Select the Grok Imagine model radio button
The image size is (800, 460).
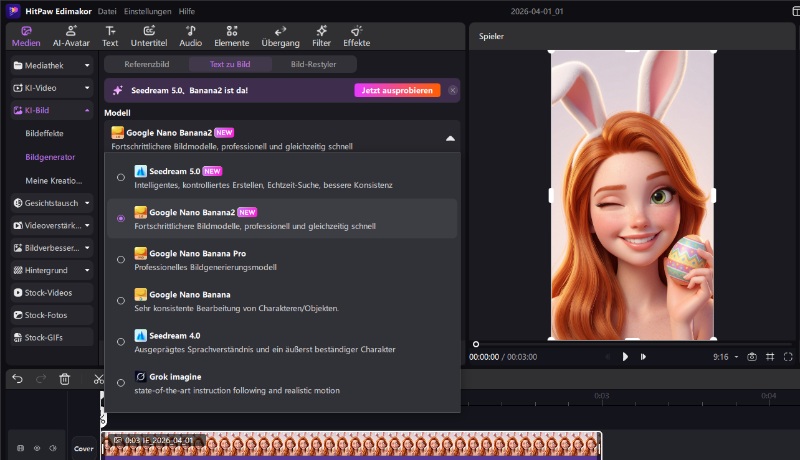pos(121,382)
